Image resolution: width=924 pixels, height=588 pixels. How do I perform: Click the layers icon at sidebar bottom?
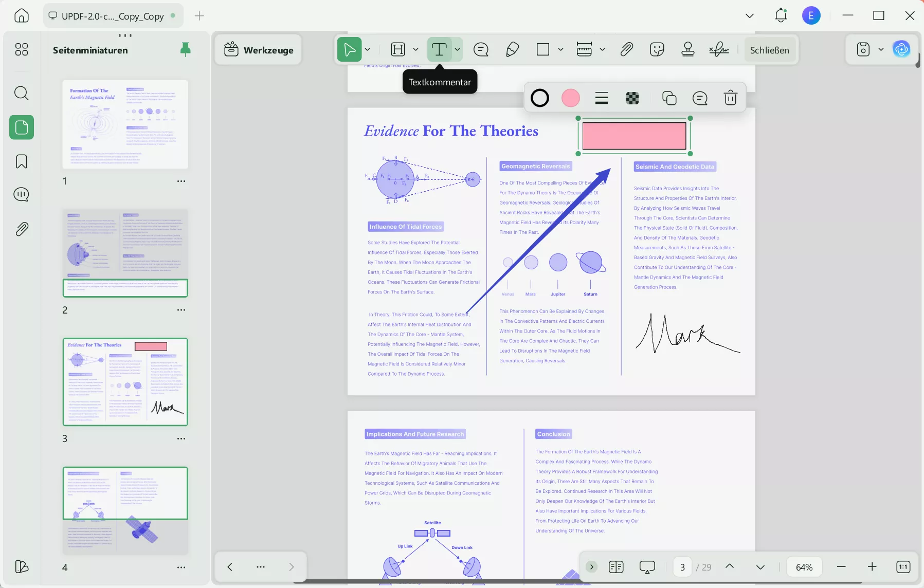(22, 566)
